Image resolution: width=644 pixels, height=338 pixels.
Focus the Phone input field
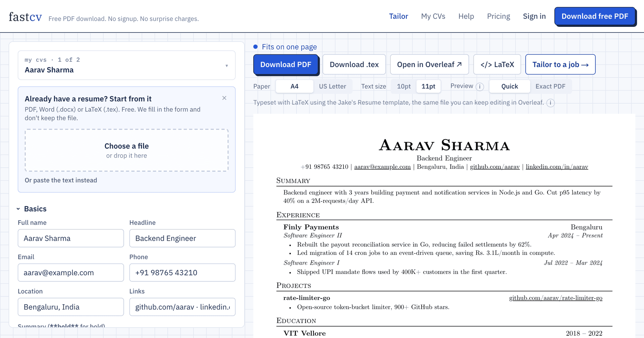tap(182, 273)
